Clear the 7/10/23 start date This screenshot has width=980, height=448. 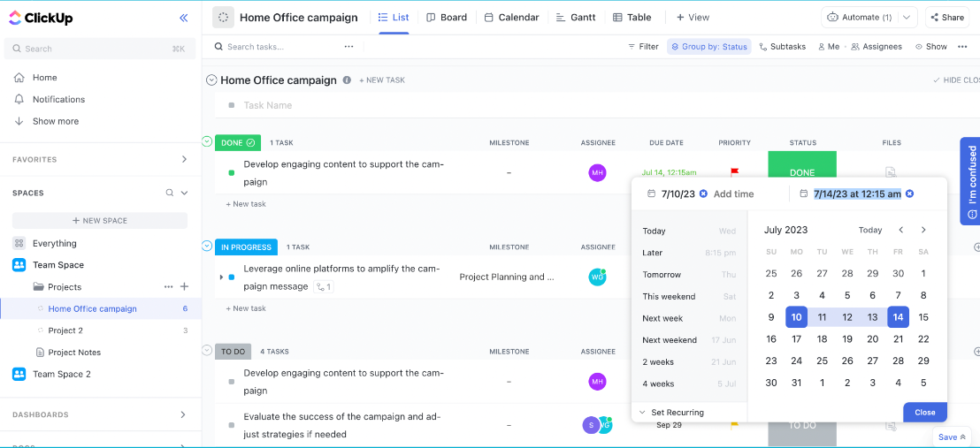click(x=703, y=194)
